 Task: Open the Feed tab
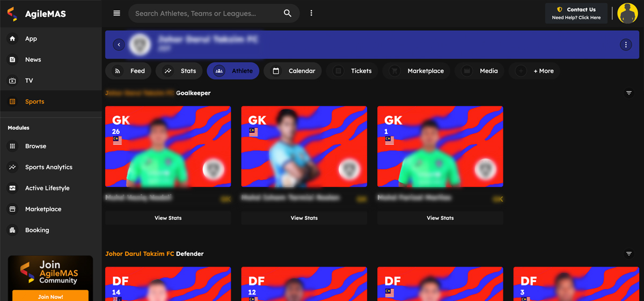coord(129,71)
